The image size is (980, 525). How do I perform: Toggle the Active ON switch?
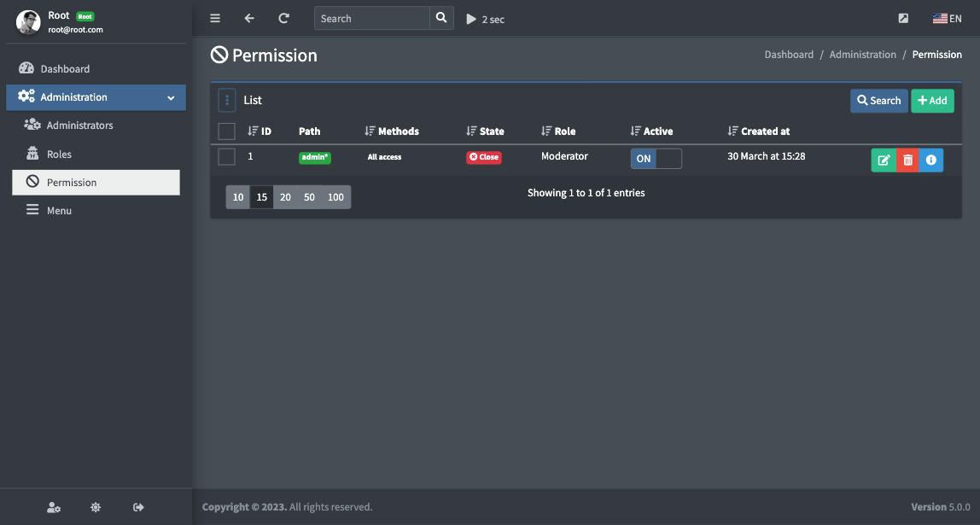656,159
